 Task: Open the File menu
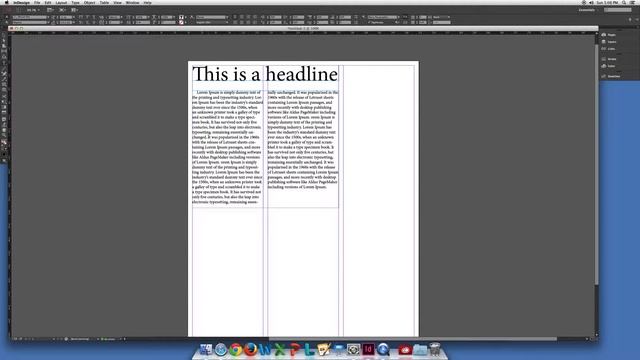tap(37, 2)
